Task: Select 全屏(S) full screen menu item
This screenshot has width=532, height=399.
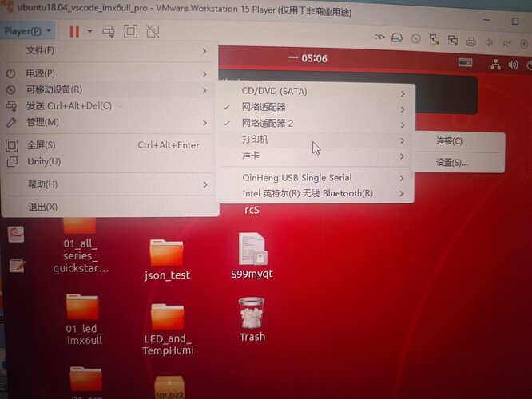Action: [x=109, y=145]
